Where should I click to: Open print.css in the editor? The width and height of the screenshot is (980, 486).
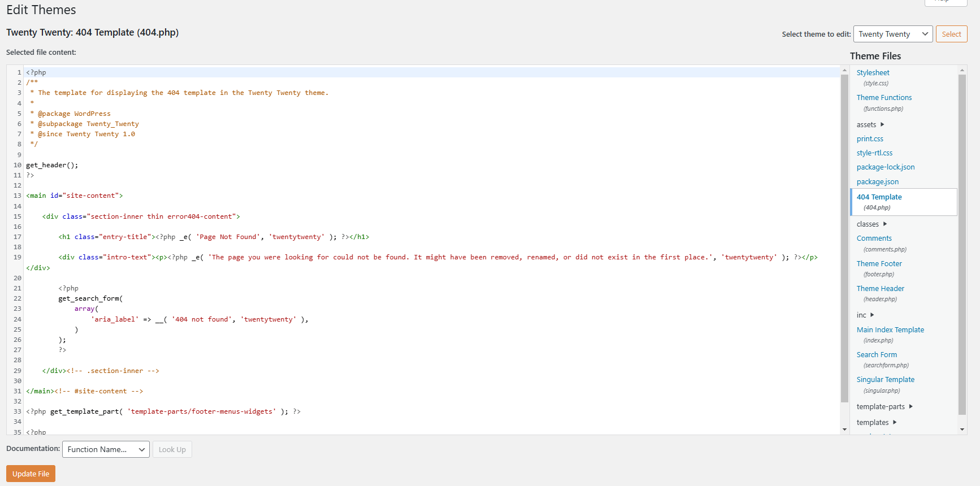point(870,139)
